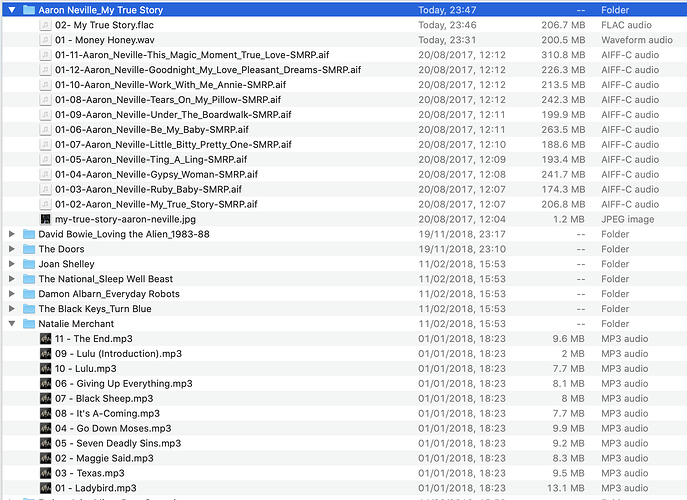Click the 1.2 MB size value
The image size is (687, 500).
[569, 219]
